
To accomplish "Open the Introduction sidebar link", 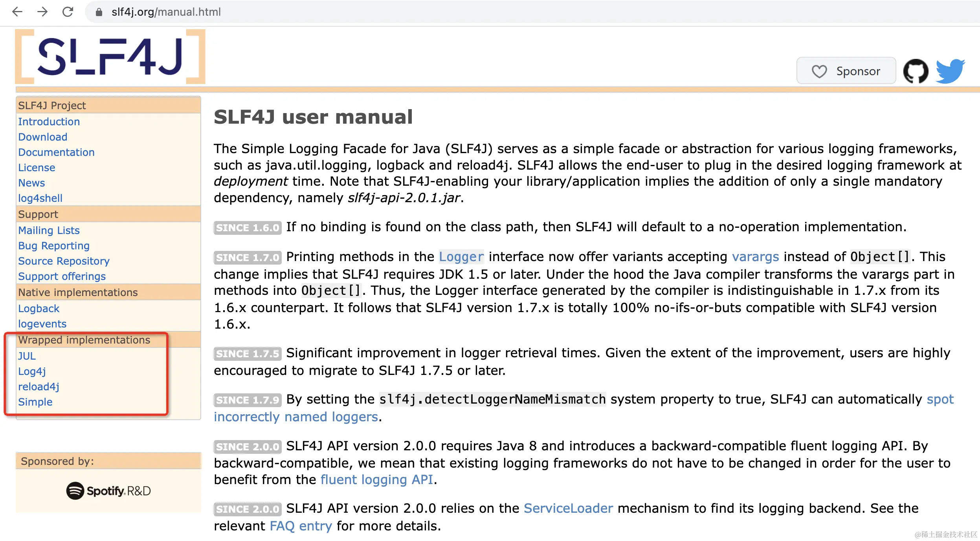I will point(49,122).
